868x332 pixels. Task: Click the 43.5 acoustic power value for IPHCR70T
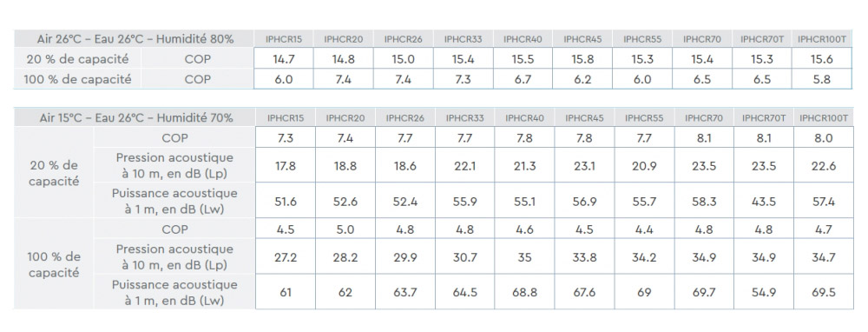click(763, 202)
